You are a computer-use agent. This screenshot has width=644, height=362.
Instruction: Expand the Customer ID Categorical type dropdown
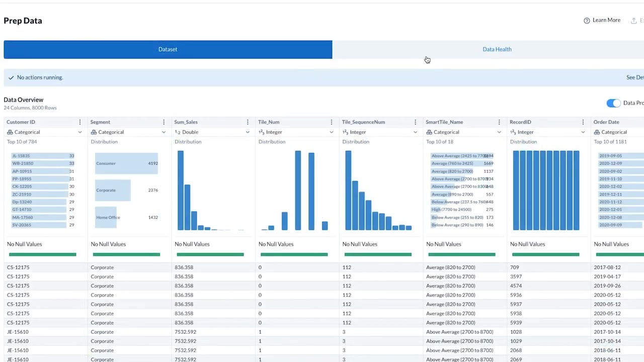coord(44,132)
